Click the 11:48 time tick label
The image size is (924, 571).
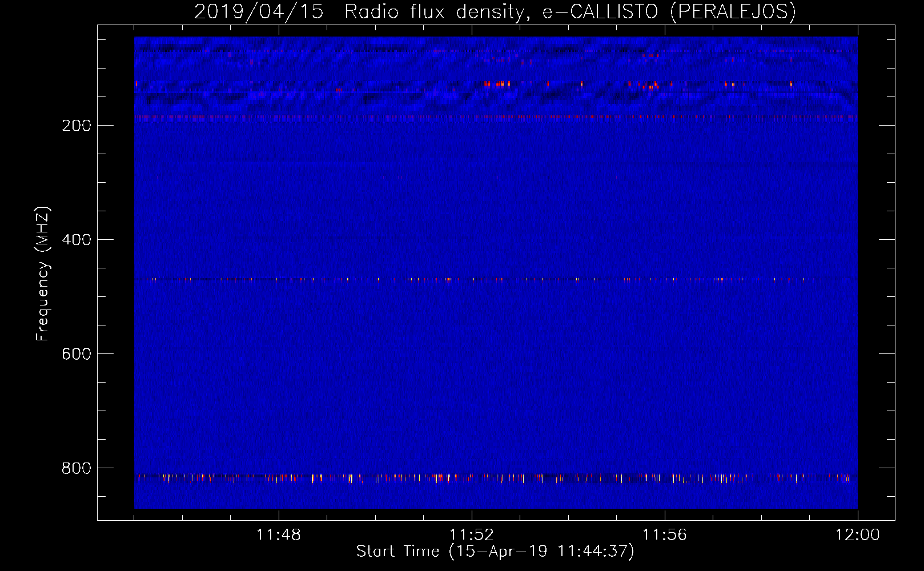[x=279, y=535]
